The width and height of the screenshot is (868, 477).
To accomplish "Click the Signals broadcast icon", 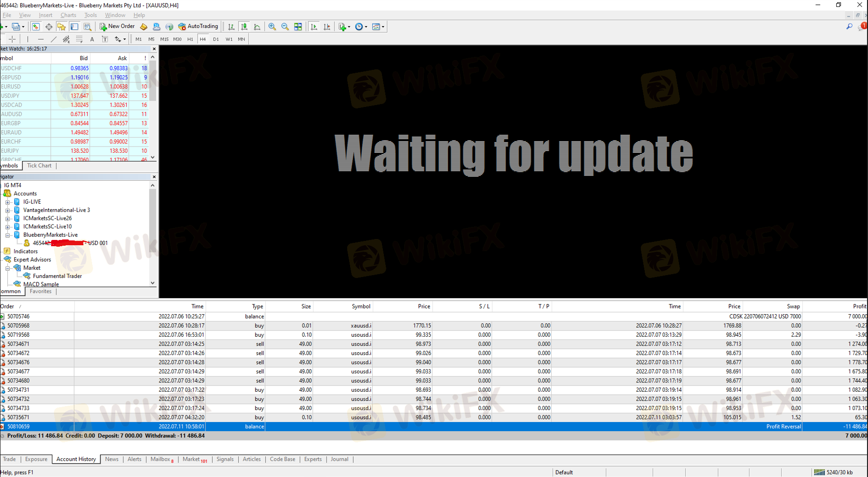I will click(169, 26).
